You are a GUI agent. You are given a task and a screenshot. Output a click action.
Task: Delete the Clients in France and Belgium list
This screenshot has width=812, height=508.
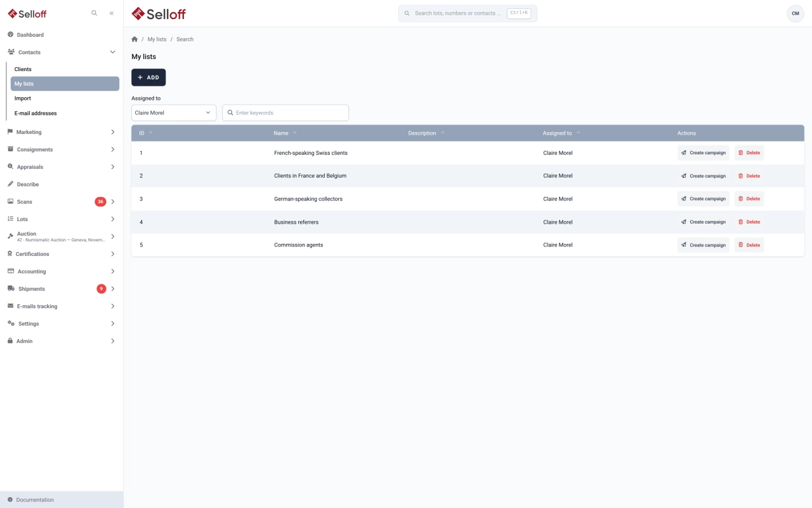coord(749,176)
